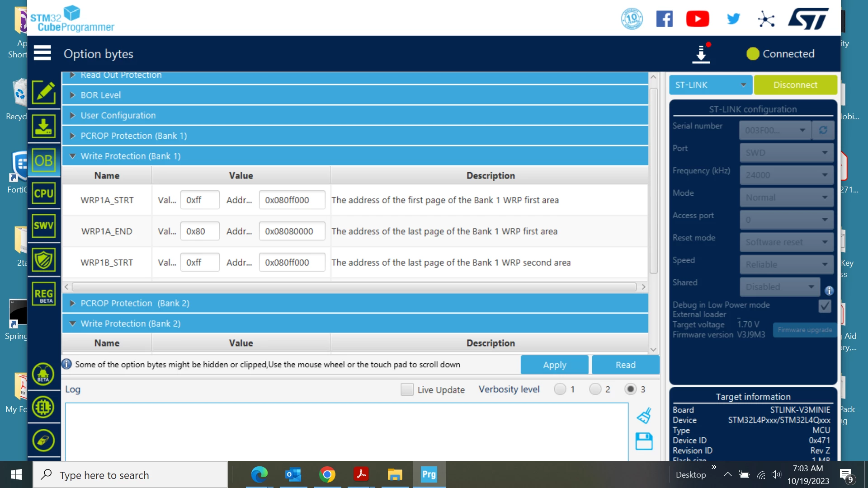
Task: Click the ST logo
Action: click(808, 19)
